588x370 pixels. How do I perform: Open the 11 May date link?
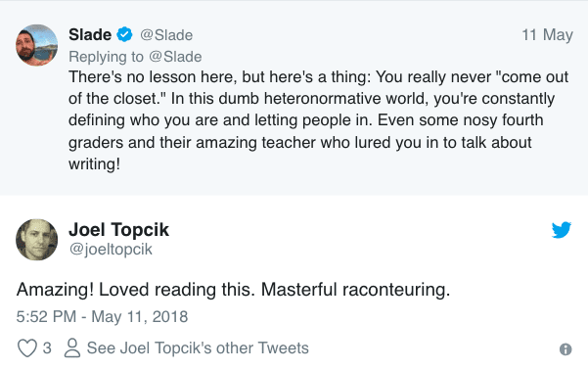tap(547, 35)
